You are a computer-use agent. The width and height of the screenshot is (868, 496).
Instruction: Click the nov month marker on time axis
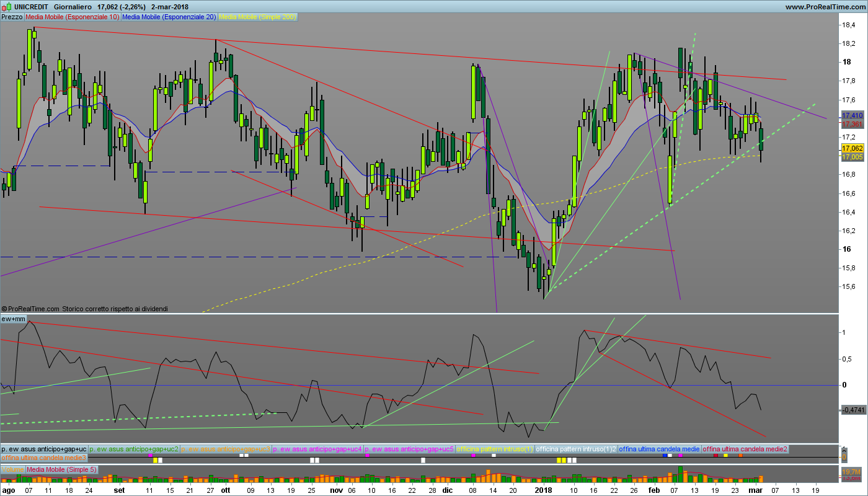[x=336, y=490]
